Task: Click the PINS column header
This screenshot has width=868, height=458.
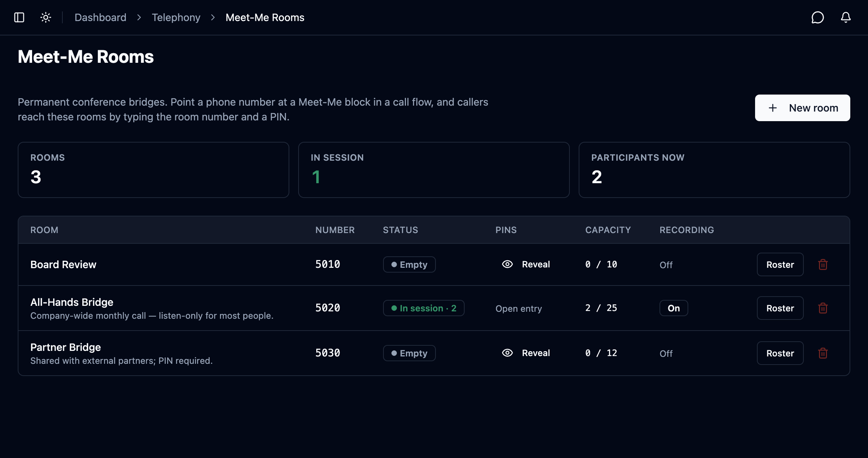Action: 506,230
